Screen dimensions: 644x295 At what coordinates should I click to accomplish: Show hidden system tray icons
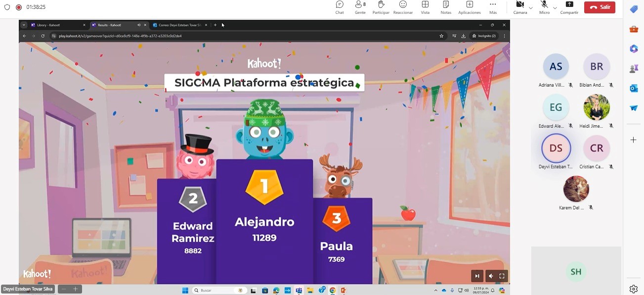[435, 290]
